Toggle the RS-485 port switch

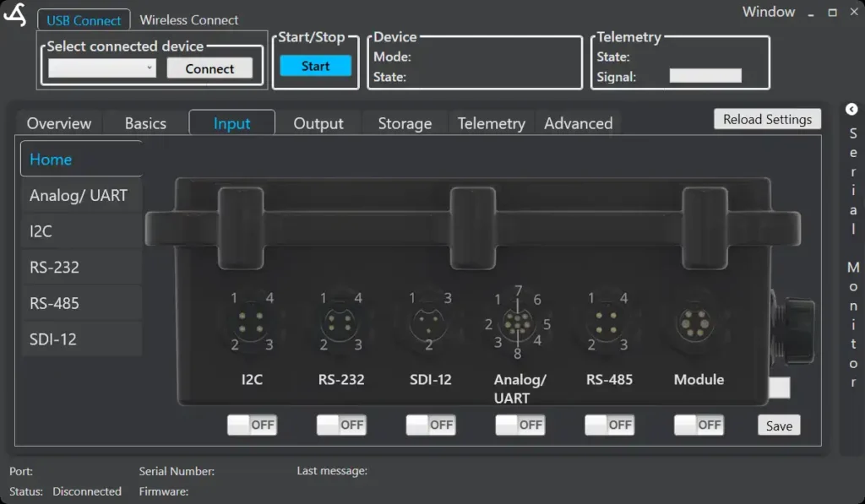click(x=610, y=425)
